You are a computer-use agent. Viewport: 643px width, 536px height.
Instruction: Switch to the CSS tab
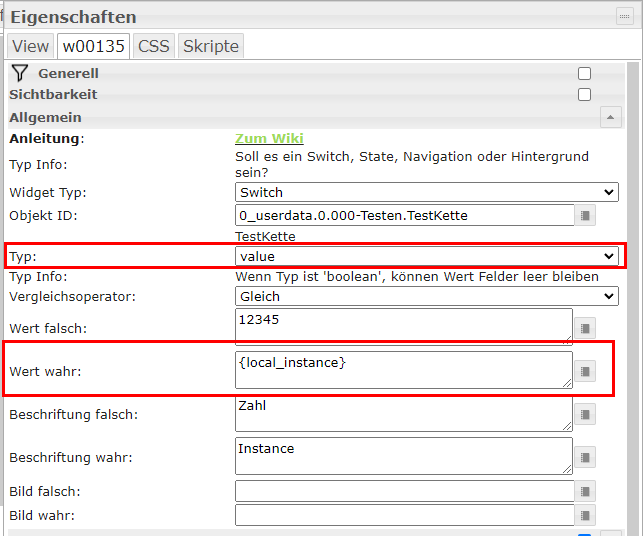[x=153, y=46]
